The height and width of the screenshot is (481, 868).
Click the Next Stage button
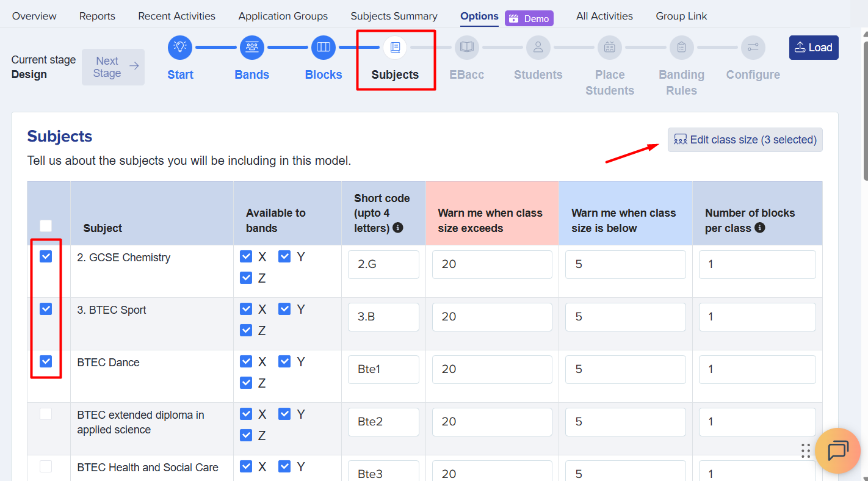pos(114,67)
